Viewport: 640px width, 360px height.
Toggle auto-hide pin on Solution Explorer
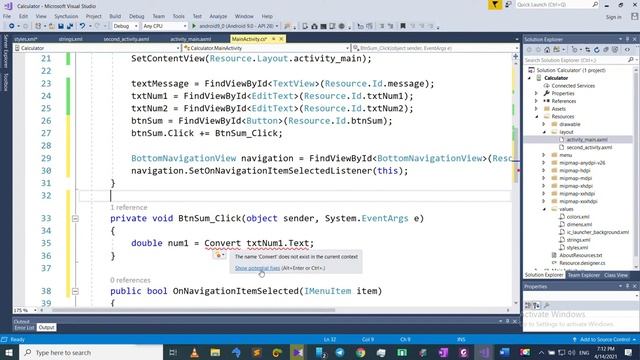click(628, 39)
